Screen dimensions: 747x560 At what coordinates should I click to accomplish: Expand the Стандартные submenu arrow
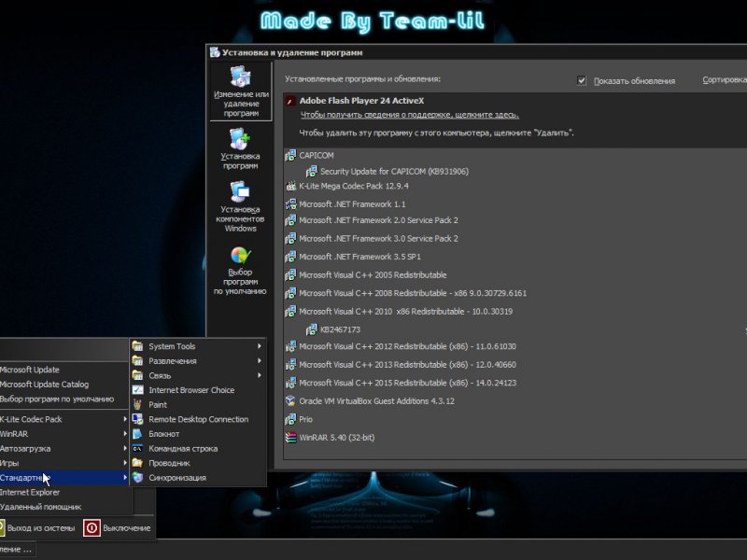tap(125, 478)
